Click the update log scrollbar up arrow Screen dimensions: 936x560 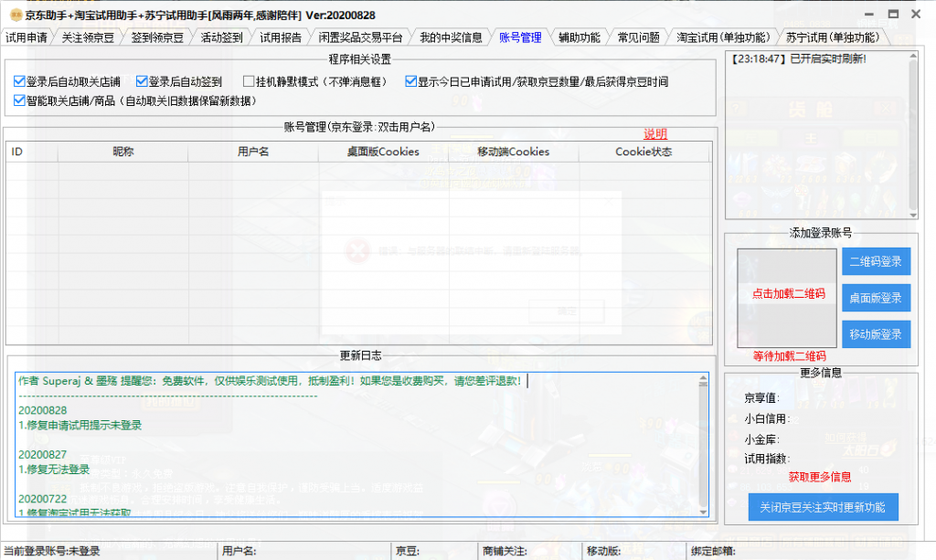(x=703, y=378)
